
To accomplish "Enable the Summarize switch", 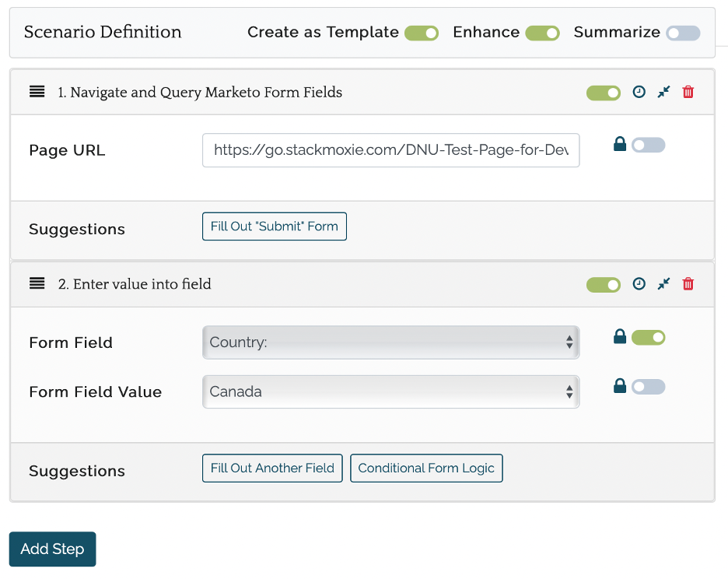I will coord(683,33).
